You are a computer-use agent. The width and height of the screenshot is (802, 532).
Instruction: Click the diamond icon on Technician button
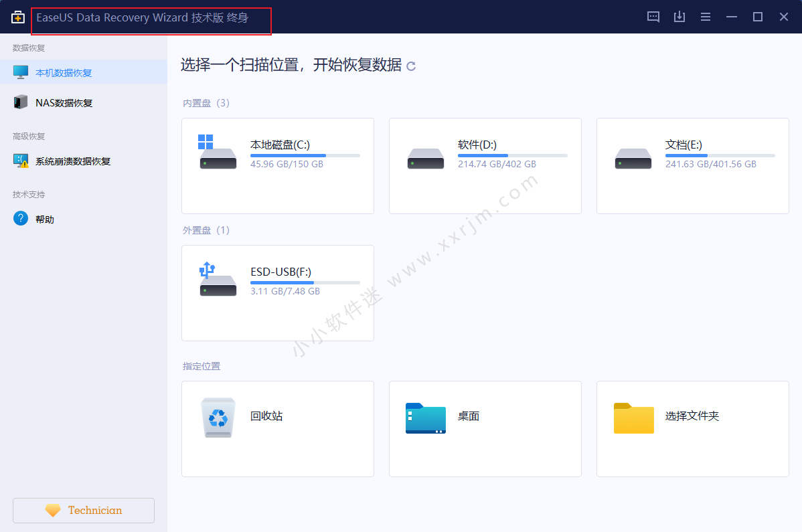(53, 510)
